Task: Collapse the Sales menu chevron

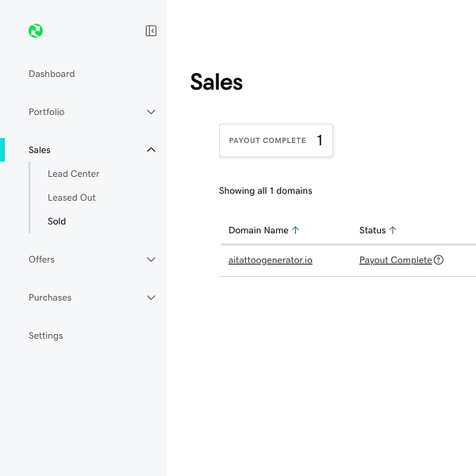Action: [x=151, y=150]
